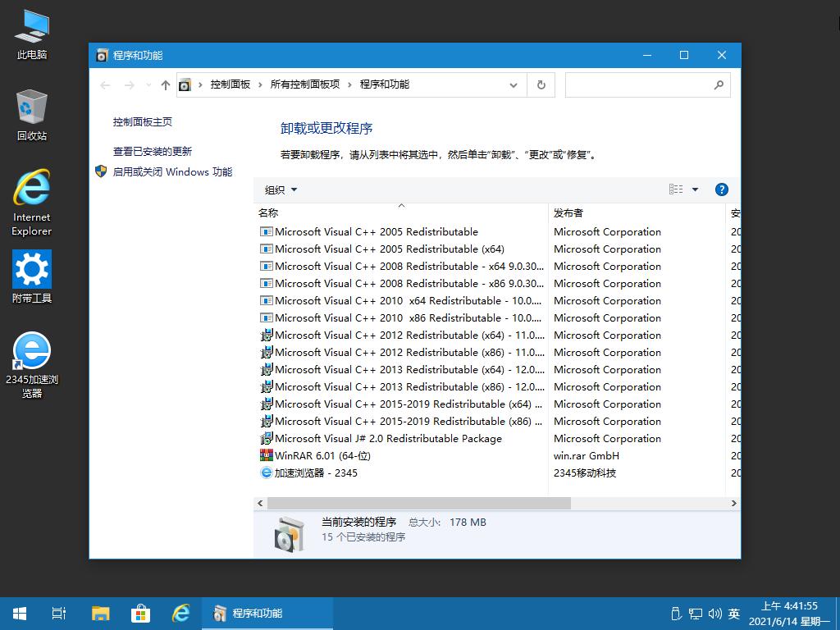
Task: Select the 2345加速浏览器 desktop shortcut
Action: click(32, 365)
